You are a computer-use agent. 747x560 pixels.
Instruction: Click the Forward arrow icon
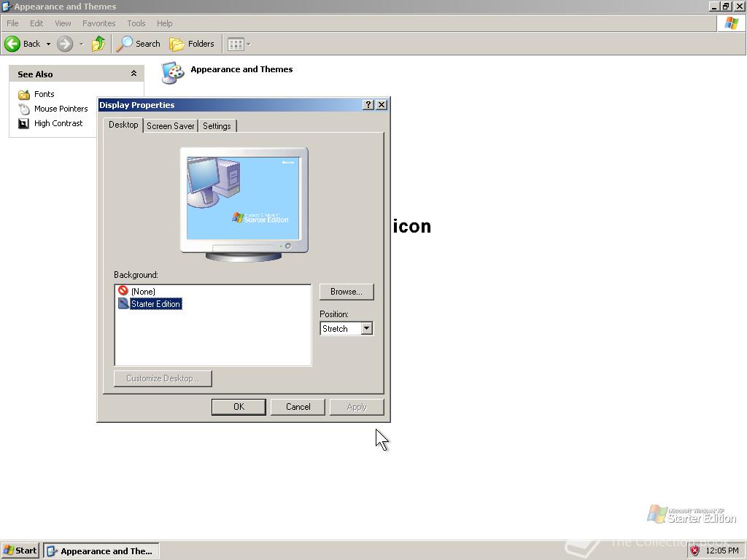[65, 44]
